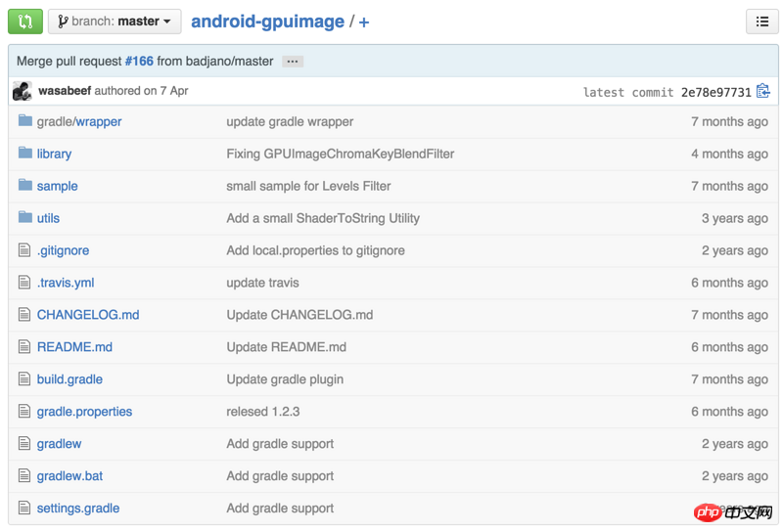Copy the commit SHA via clipboard icon
The width and height of the screenshot is (783, 532).
(x=763, y=91)
